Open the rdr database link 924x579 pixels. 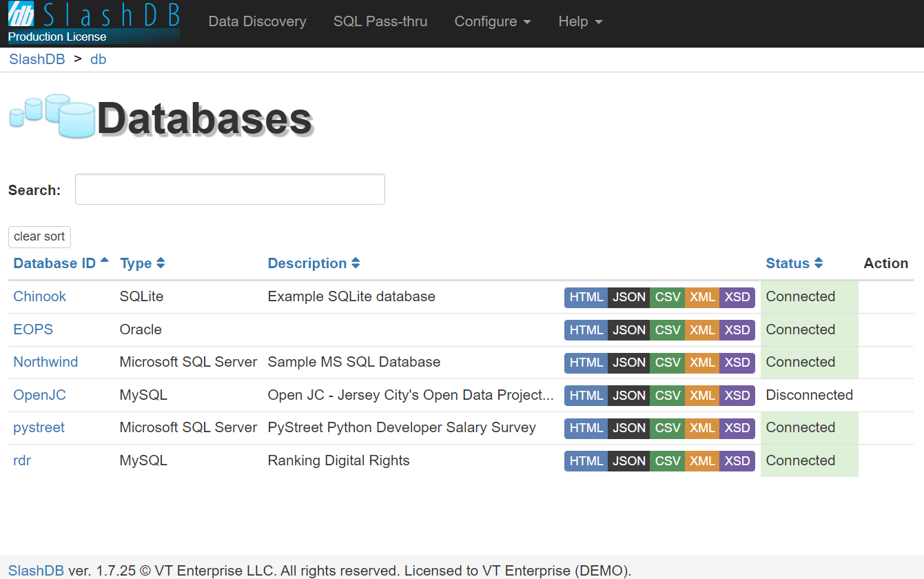22,460
